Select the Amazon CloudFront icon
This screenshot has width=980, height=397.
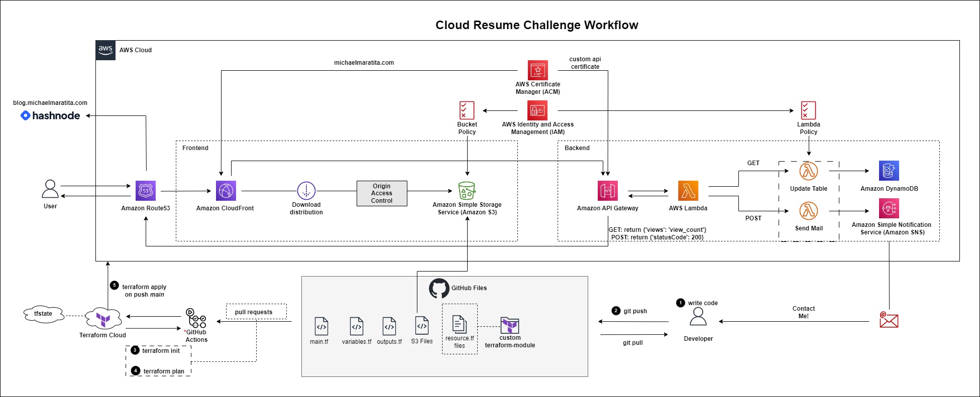(226, 191)
